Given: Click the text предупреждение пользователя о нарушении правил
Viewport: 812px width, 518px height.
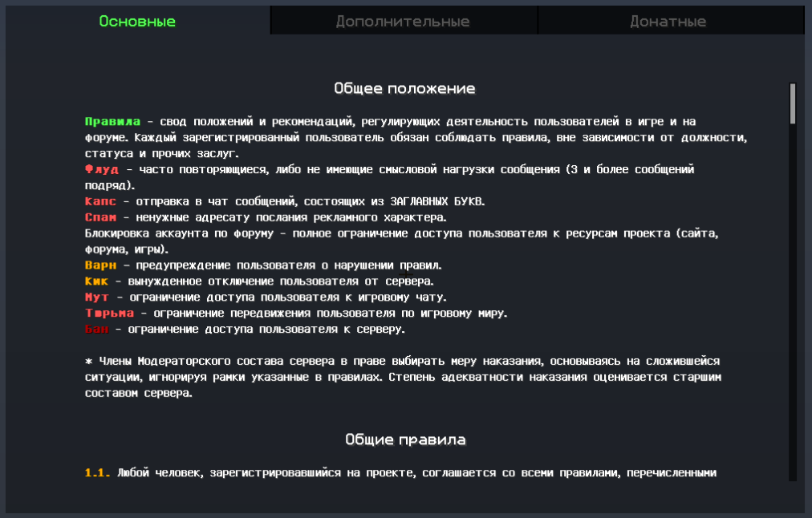Looking at the screenshot, I should coord(289,265).
